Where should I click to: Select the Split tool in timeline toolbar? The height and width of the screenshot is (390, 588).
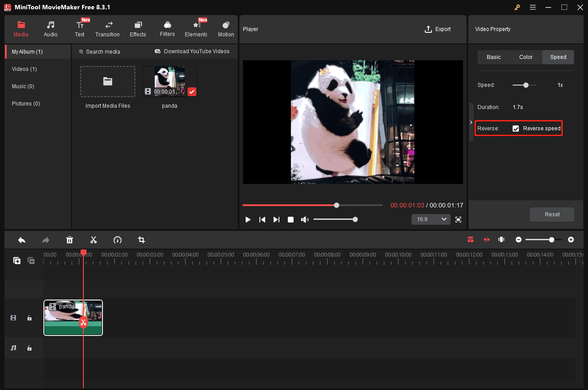94,240
